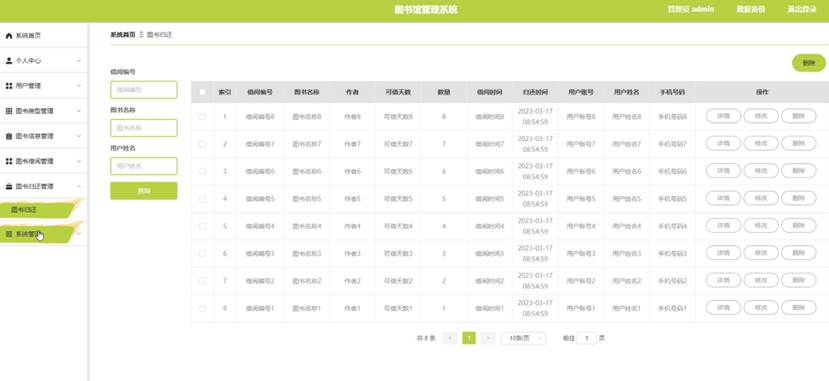The width and height of the screenshot is (829, 381).
Task: Click the four-squares icon for 用户管理
Action: point(8,86)
